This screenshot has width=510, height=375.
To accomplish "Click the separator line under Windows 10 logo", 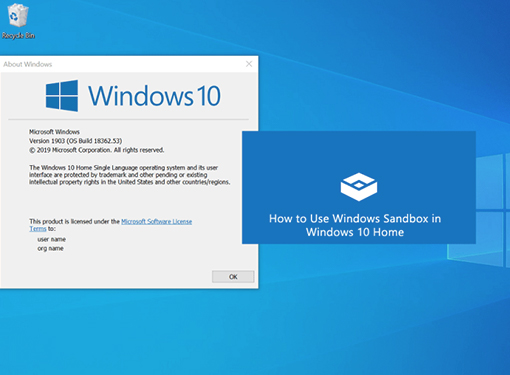I will [x=128, y=119].
